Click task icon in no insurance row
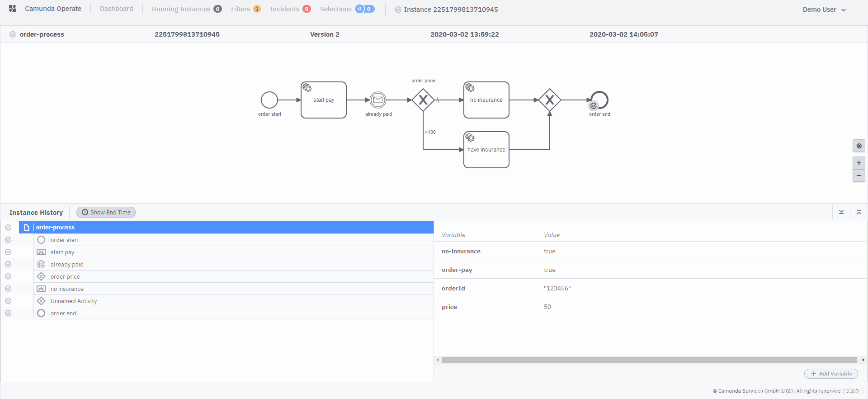Viewport: 868px width, 399px height. 41,289
